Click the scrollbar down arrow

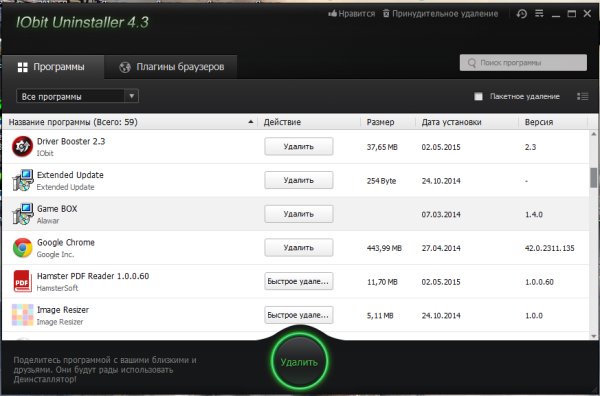pyautogui.click(x=593, y=336)
